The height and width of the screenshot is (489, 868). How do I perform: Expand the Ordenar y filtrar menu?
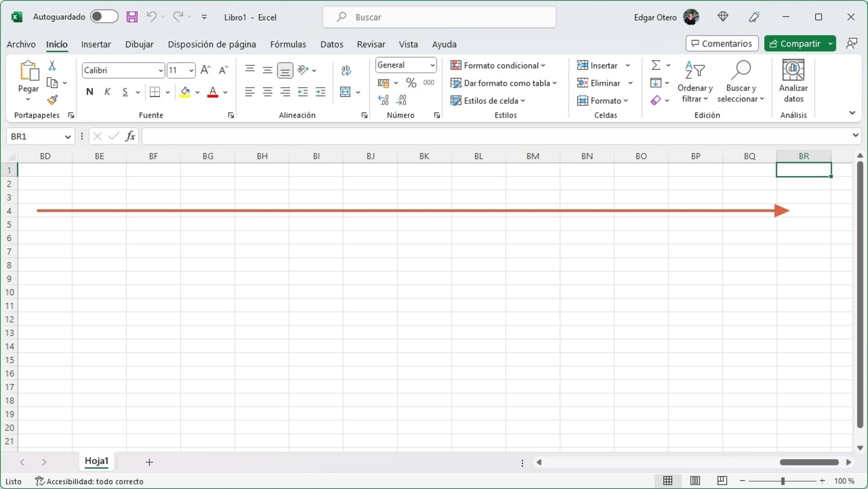pos(695,83)
